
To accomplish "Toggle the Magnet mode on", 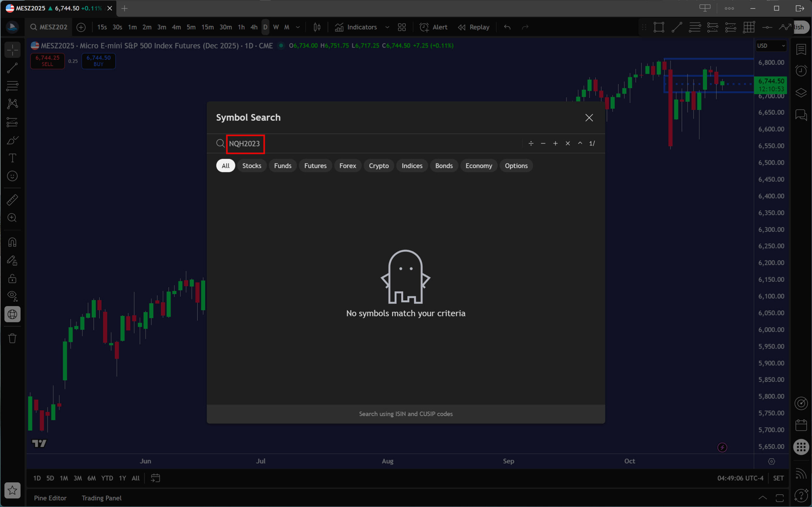I will coord(12,242).
